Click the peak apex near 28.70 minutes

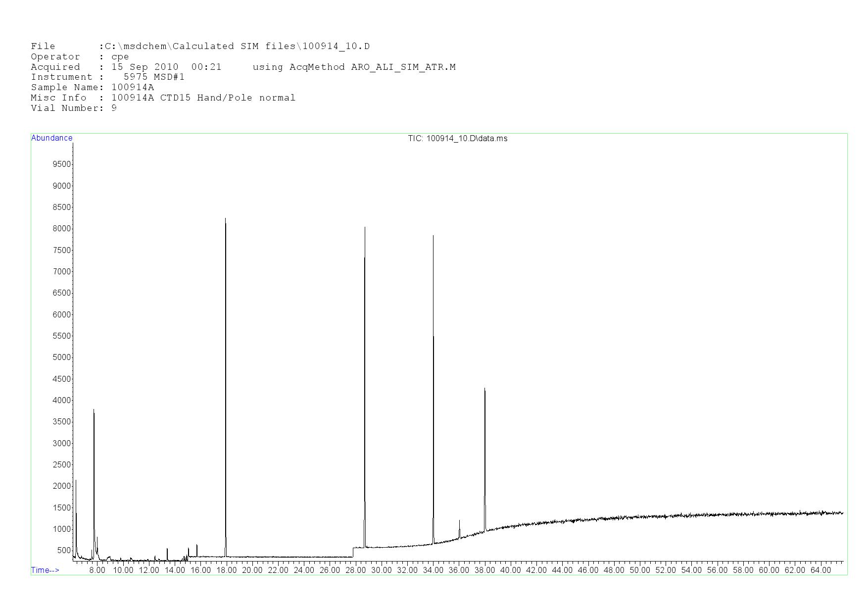(x=365, y=229)
